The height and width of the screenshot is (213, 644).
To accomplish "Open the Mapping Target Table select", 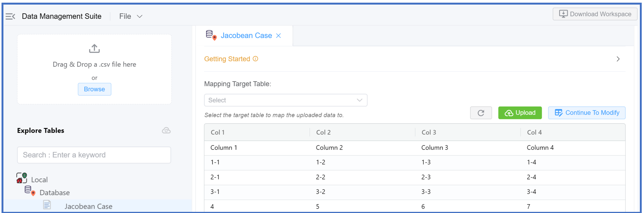I will click(x=285, y=100).
